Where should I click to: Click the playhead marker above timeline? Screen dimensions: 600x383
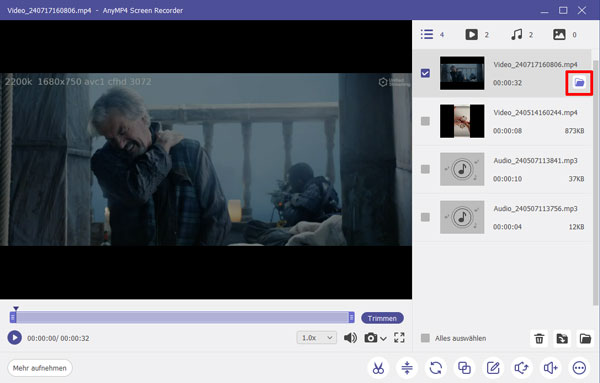[16, 308]
